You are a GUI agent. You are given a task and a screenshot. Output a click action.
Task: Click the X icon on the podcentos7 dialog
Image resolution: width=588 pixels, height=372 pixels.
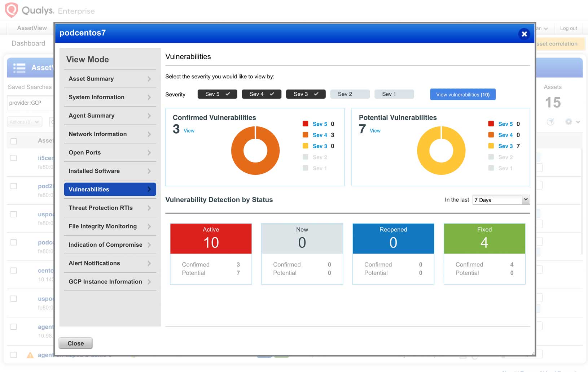pyautogui.click(x=524, y=34)
